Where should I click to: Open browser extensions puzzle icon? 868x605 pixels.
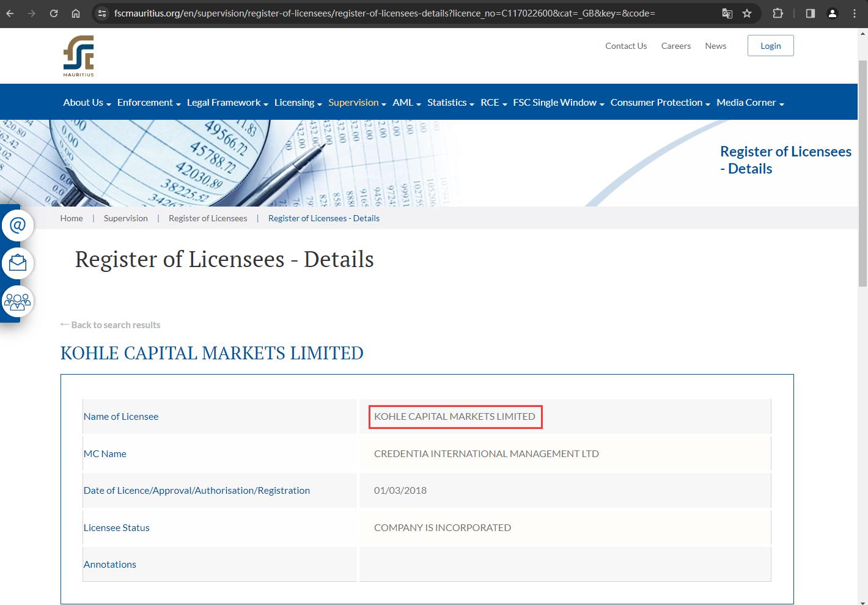(778, 13)
